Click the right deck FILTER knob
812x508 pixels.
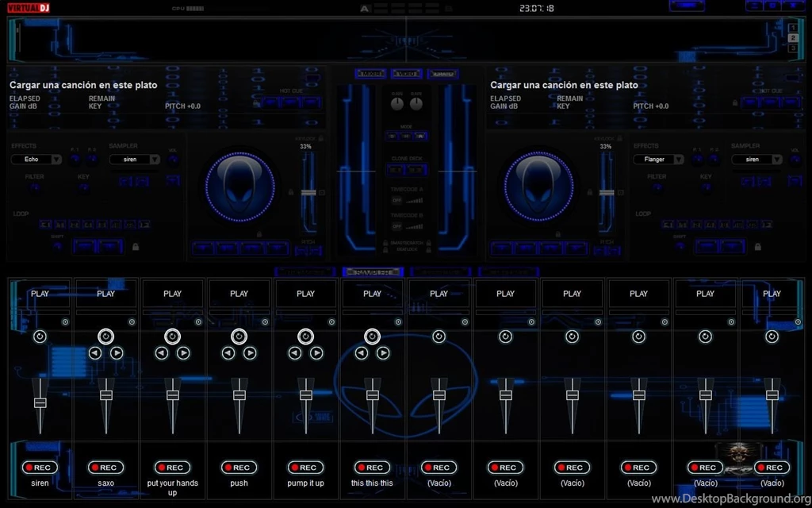657,187
